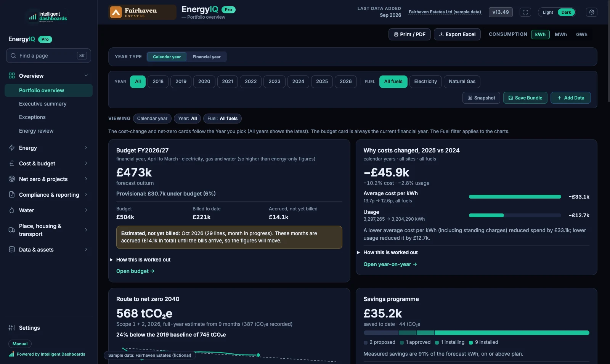Select year 2026
610x364 pixels.
point(346,82)
